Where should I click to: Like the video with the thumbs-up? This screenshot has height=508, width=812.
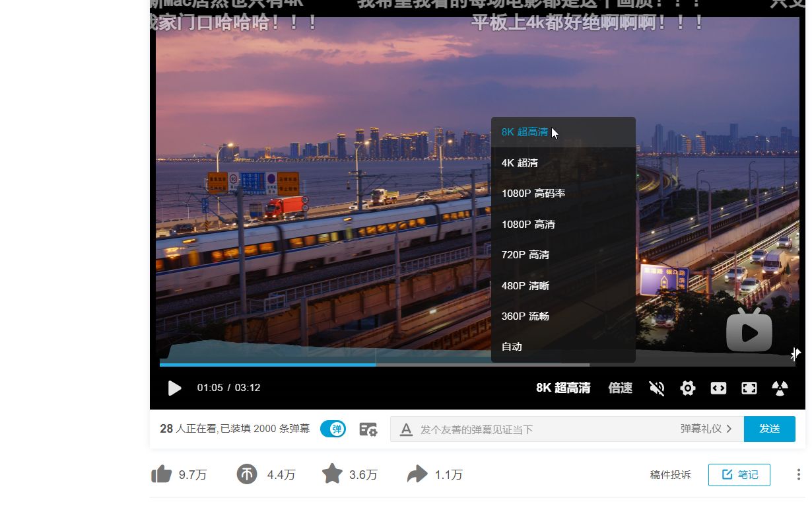pyautogui.click(x=162, y=472)
